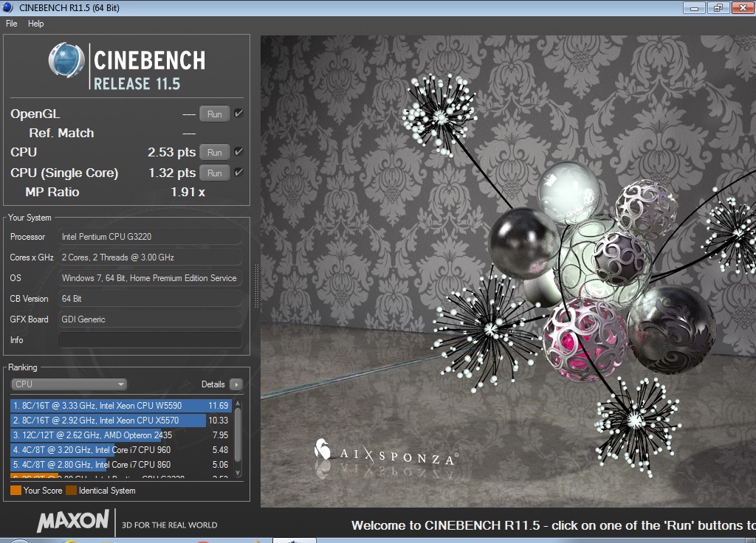Viewport: 756px width, 543px height.
Task: Click the MAXON logo
Action: tap(73, 521)
